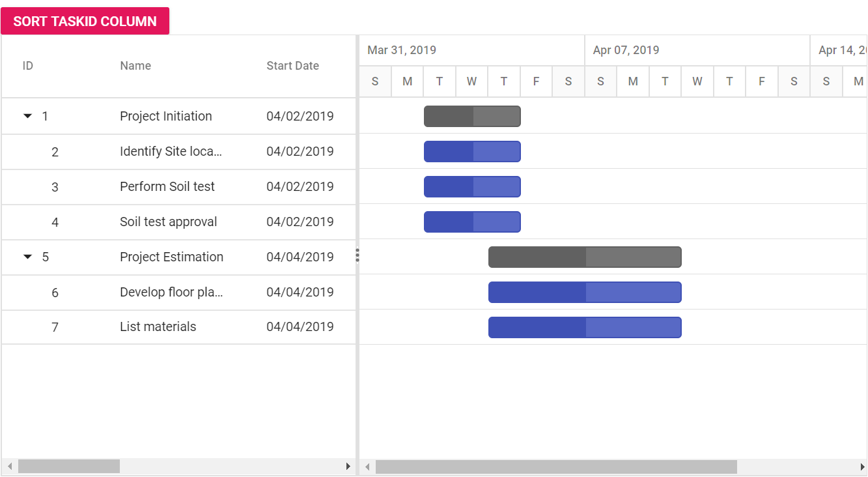Select the Soil test approval row
Image resolution: width=868 pixels, height=477 pixels.
[178, 222]
